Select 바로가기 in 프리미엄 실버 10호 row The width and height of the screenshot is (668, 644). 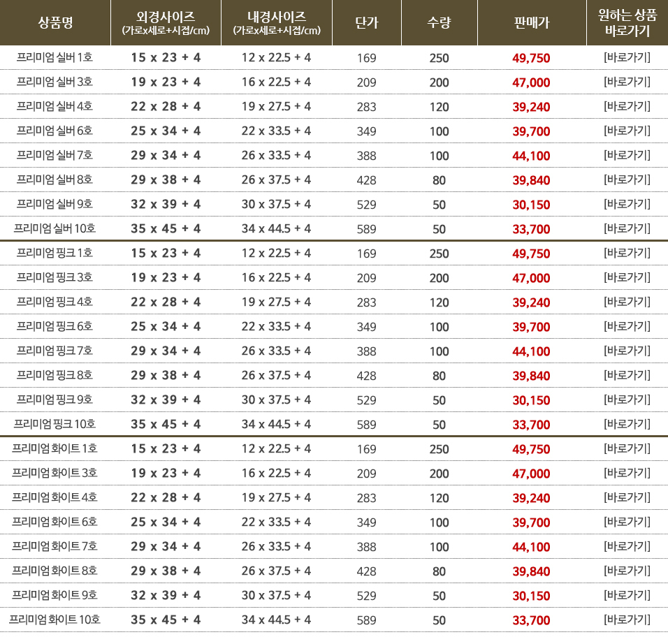(x=627, y=228)
